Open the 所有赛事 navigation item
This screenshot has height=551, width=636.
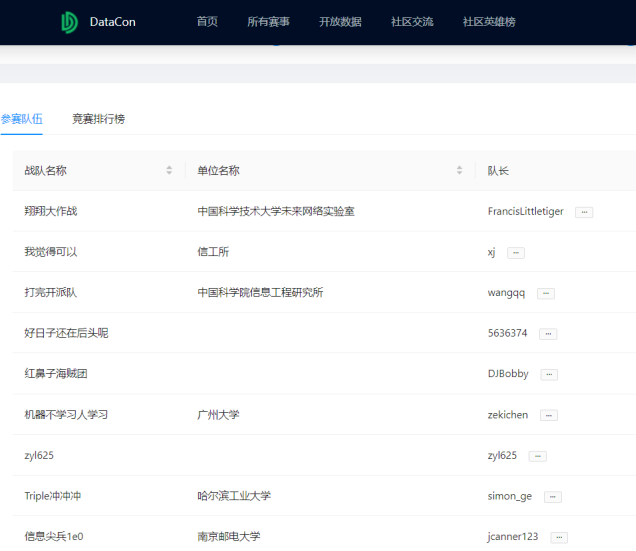(x=269, y=22)
